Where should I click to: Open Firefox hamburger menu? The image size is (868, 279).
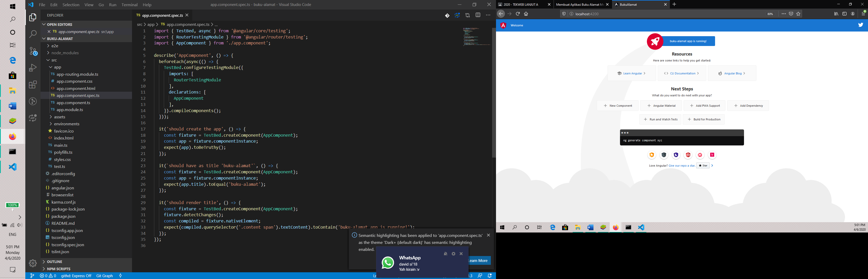click(x=864, y=13)
